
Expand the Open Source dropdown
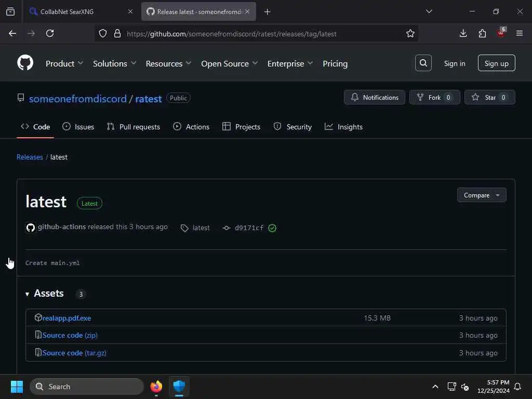point(229,63)
